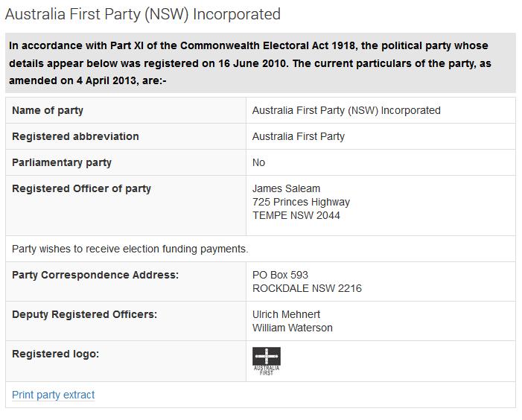Viewport: 522px width, 420px height.
Task: Click the election funding payments statement
Action: pos(130,249)
